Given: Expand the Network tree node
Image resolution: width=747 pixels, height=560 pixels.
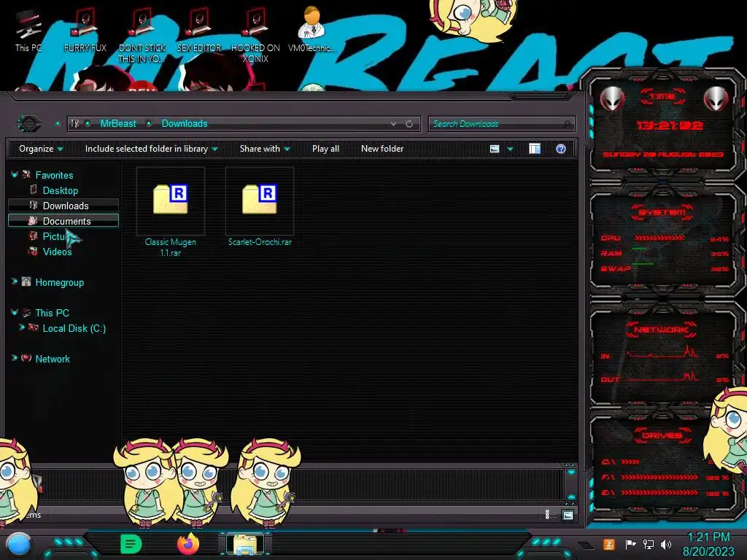Looking at the screenshot, I should (x=15, y=358).
